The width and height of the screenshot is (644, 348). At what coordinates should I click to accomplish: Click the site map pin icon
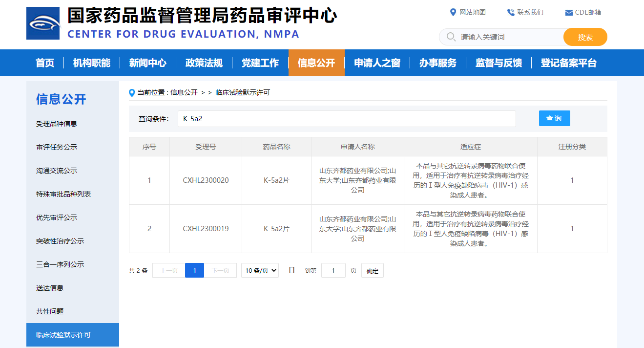pyautogui.click(x=453, y=12)
